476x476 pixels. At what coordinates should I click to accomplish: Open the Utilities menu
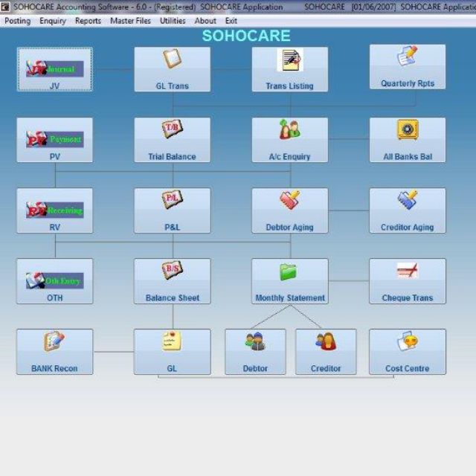click(173, 21)
